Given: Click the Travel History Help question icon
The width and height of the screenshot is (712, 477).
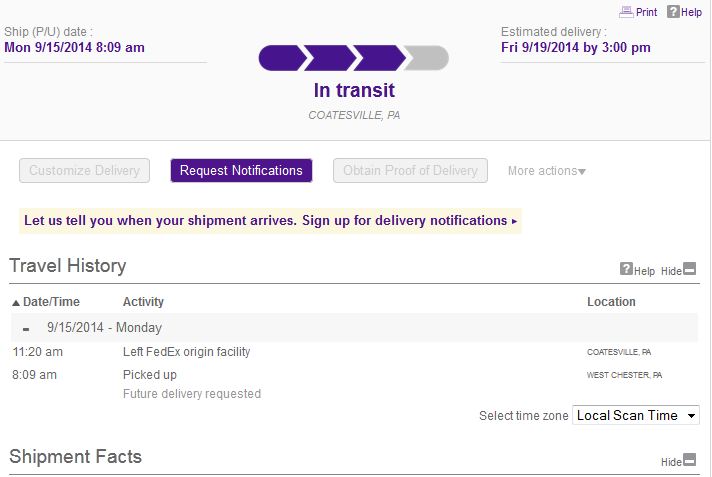Looking at the screenshot, I should pyautogui.click(x=626, y=269).
